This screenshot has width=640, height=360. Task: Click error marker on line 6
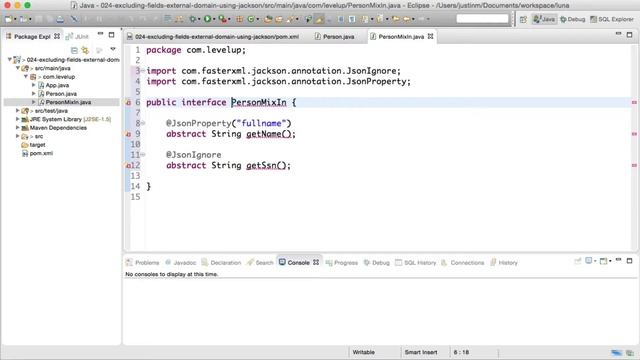click(128, 102)
